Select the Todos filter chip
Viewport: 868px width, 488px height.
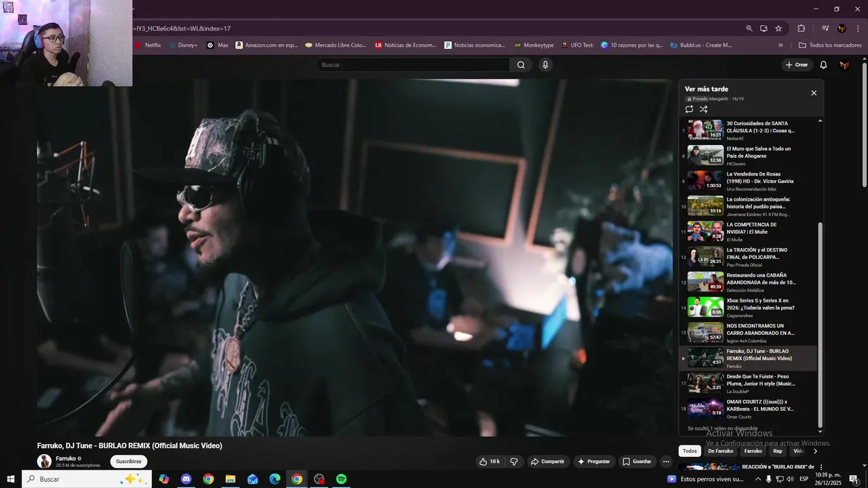click(690, 451)
